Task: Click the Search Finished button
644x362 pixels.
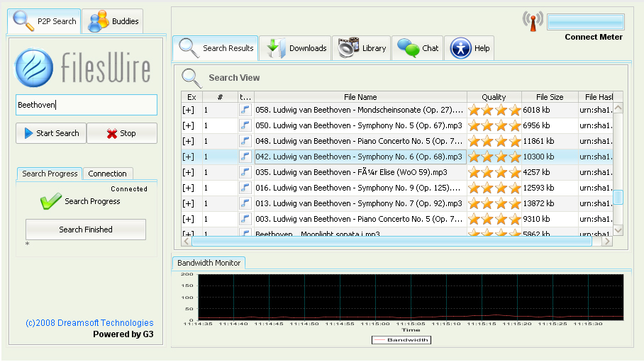Action: (x=85, y=230)
